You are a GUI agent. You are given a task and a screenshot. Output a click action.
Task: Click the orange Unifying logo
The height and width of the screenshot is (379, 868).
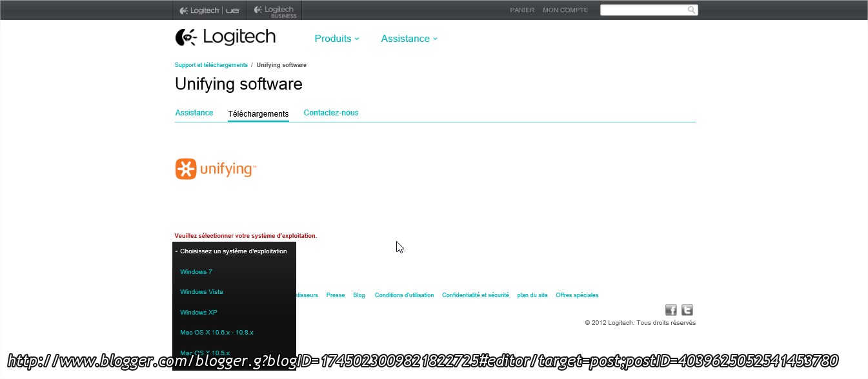click(216, 169)
